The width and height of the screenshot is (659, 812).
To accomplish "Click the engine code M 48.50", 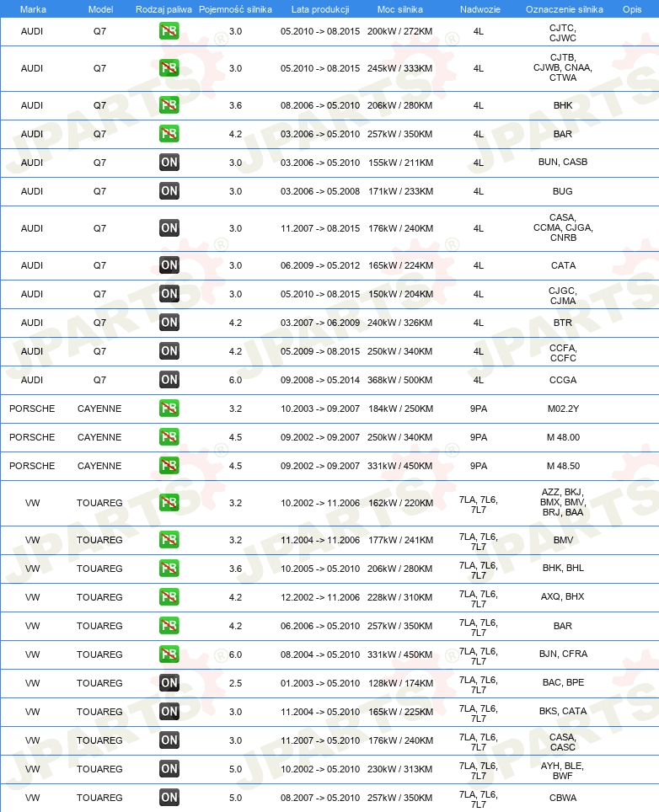I will tap(563, 466).
